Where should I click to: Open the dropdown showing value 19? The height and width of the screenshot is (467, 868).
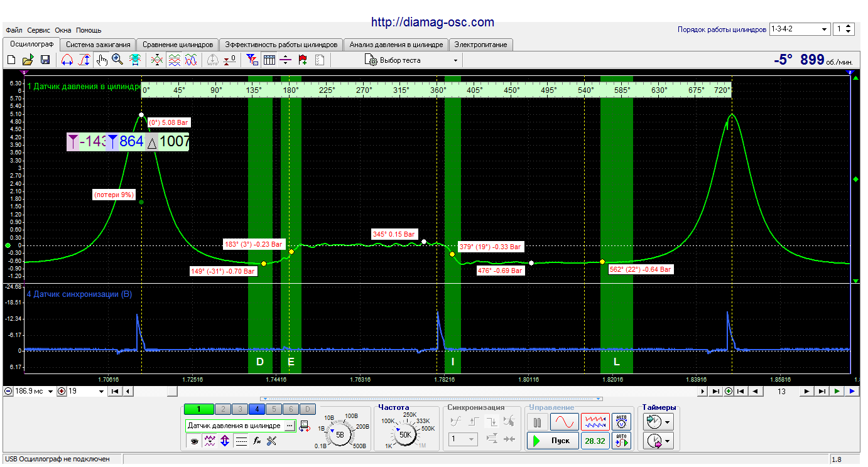coord(86,391)
